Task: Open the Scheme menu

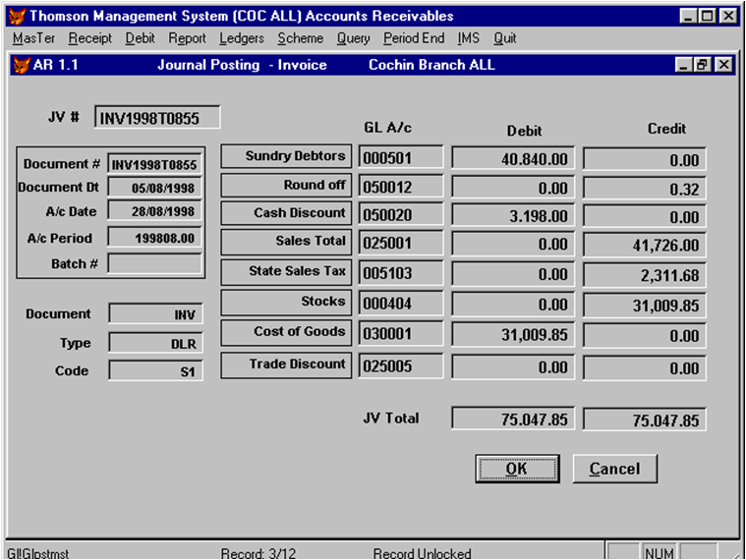Action: (301, 38)
